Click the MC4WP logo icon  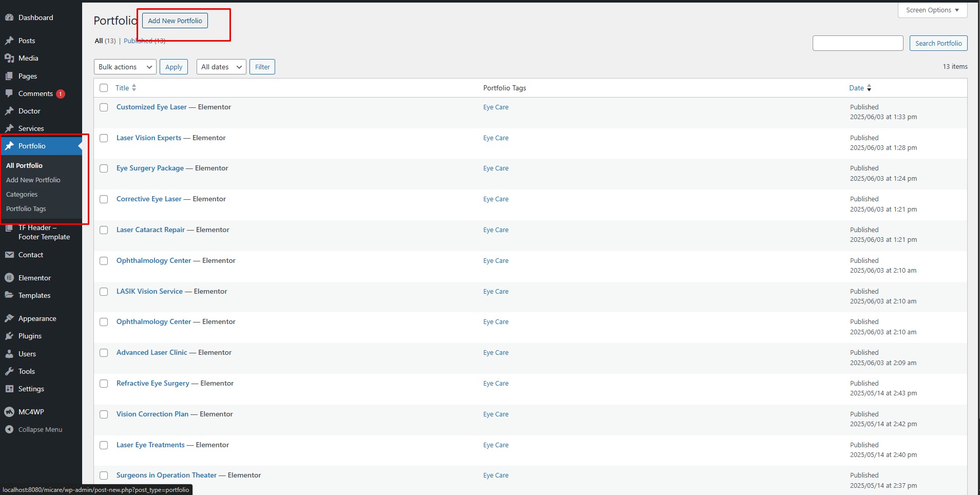tap(9, 412)
